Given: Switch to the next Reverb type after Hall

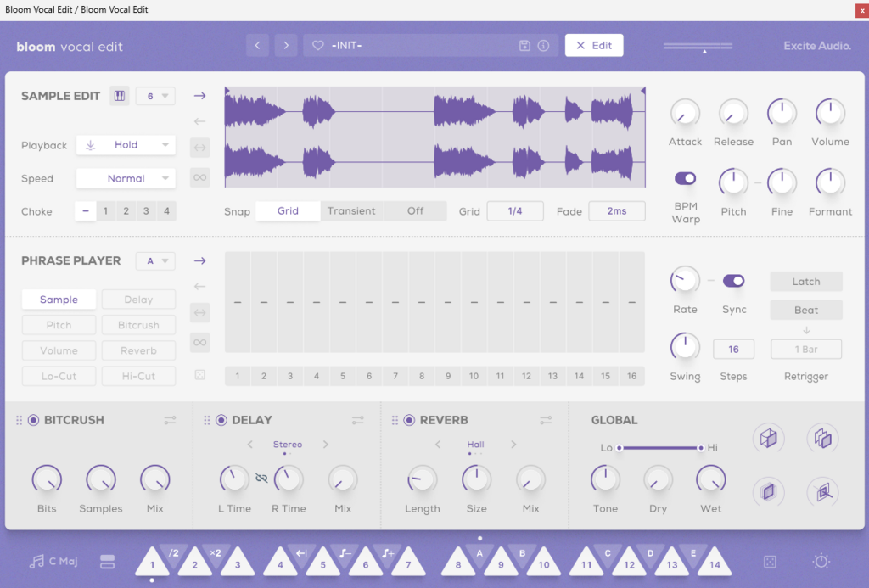Looking at the screenshot, I should (513, 444).
